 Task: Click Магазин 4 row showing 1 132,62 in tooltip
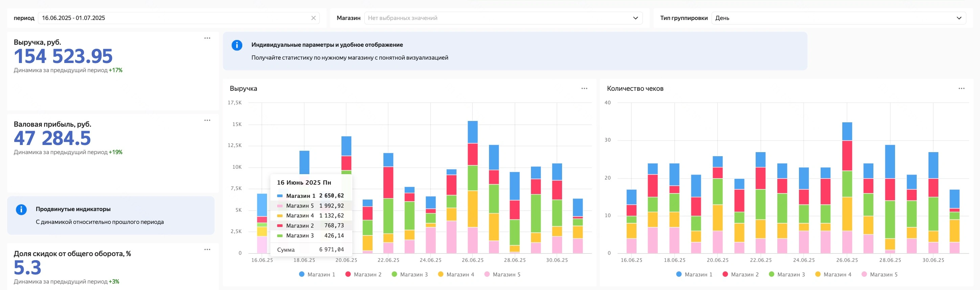pyautogui.click(x=311, y=216)
